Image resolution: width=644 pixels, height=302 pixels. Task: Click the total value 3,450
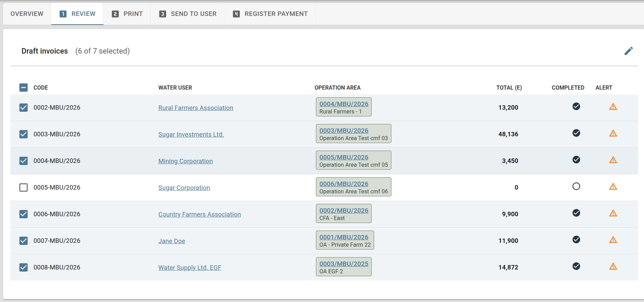click(510, 161)
